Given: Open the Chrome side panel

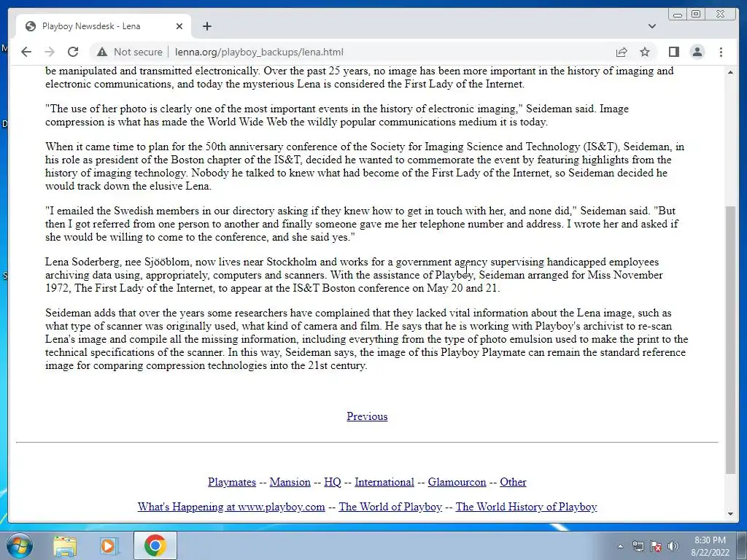Looking at the screenshot, I should click(673, 52).
